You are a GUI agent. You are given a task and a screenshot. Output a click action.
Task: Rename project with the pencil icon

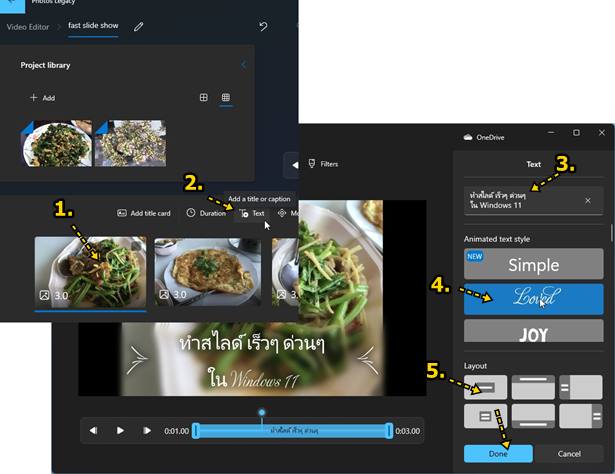138,27
